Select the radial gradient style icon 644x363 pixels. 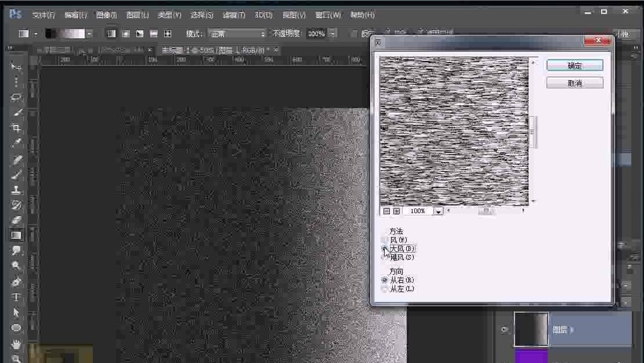pyautogui.click(x=125, y=33)
